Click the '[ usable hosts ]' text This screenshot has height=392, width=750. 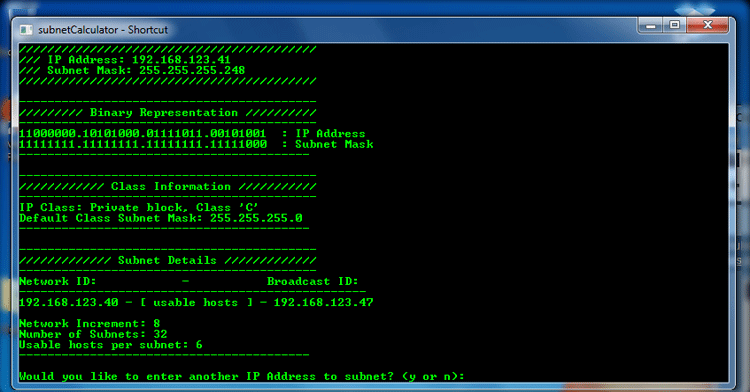tap(196, 302)
